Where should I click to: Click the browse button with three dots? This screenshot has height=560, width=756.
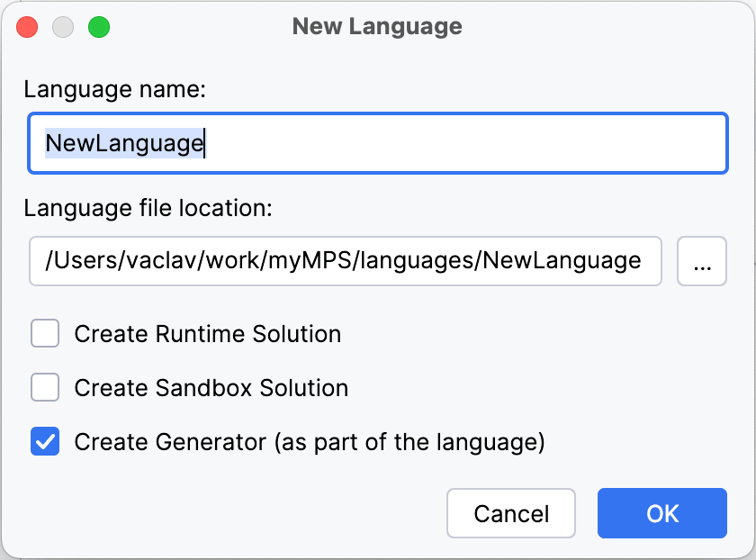click(x=701, y=261)
